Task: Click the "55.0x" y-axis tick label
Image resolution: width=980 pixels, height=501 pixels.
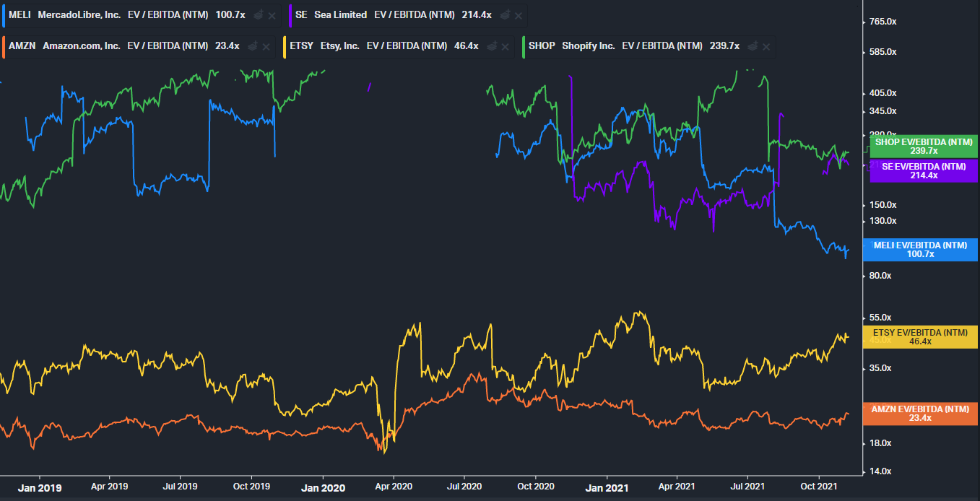Action: [x=881, y=318]
